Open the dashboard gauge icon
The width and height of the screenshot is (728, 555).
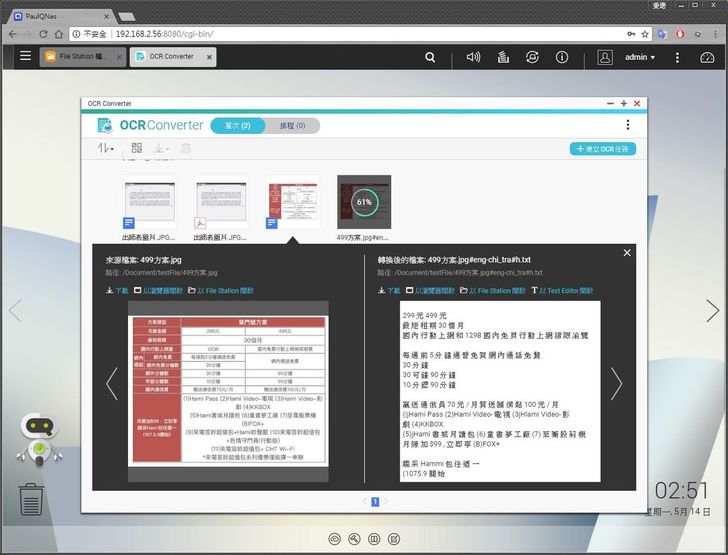coord(707,57)
